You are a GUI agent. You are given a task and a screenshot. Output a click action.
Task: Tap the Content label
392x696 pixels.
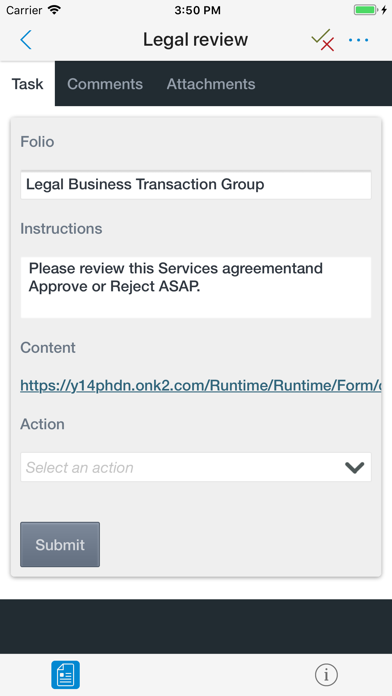pos(48,347)
